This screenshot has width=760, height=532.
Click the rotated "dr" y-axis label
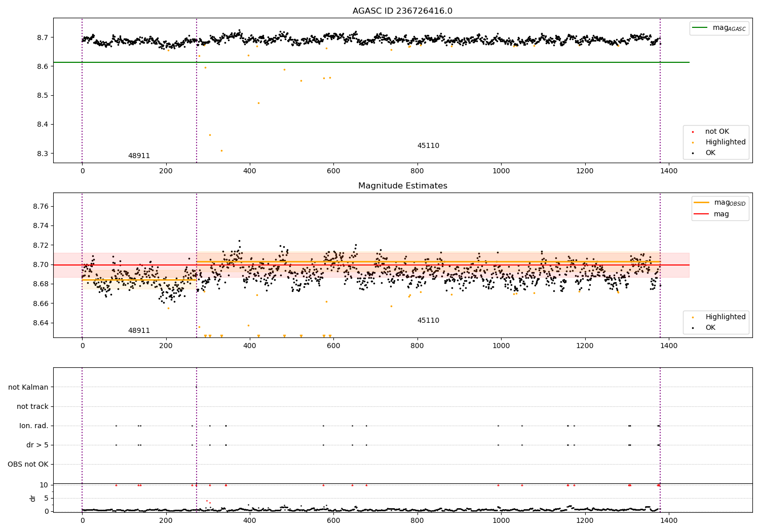[x=33, y=498]
